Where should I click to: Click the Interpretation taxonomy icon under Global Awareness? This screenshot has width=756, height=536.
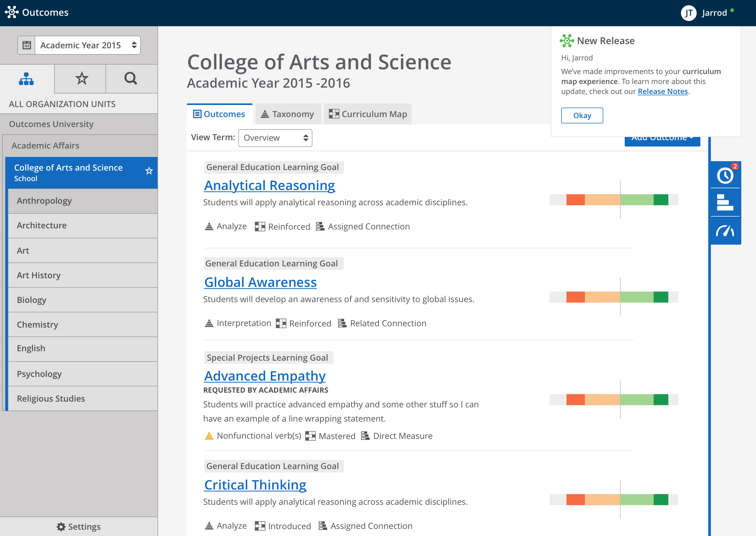point(209,323)
